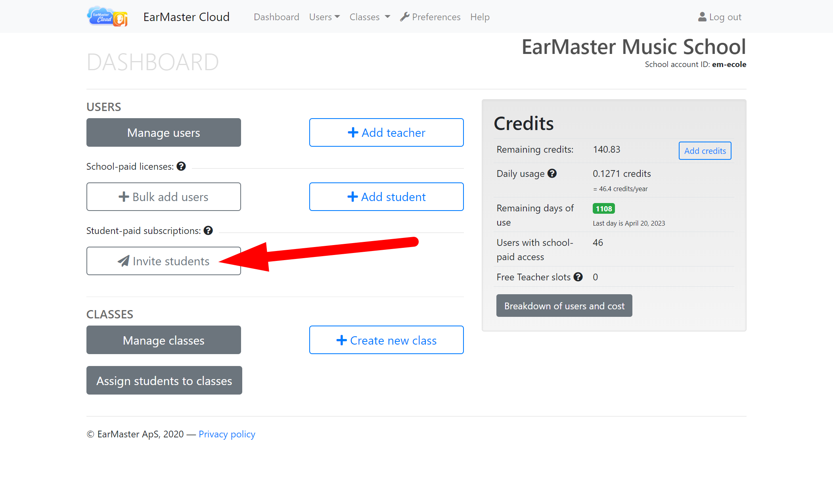Open the Privacy policy link
The width and height of the screenshot is (833, 504).
click(x=227, y=434)
